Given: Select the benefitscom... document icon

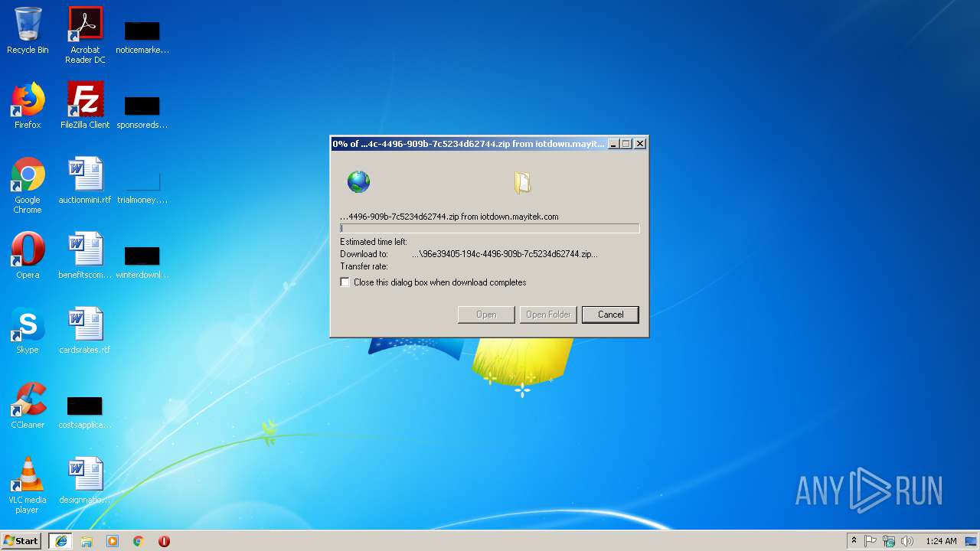Looking at the screenshot, I should tap(85, 256).
